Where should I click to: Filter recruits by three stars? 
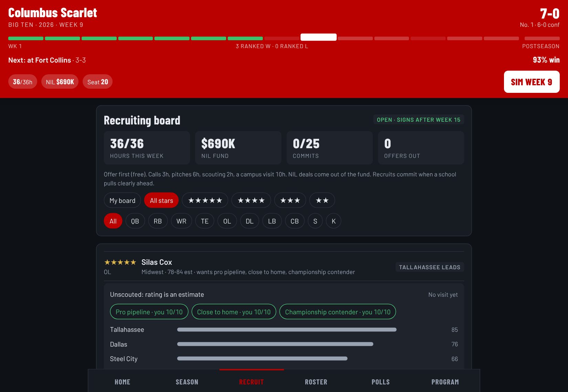tap(290, 200)
